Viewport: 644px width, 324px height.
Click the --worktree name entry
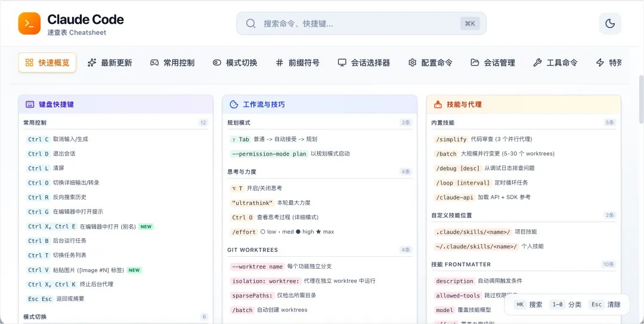[320, 267]
